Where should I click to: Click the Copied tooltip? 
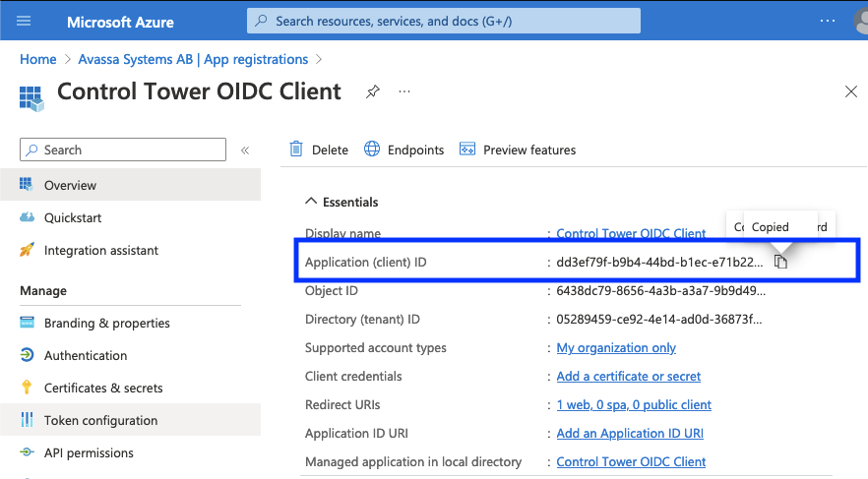click(780, 227)
